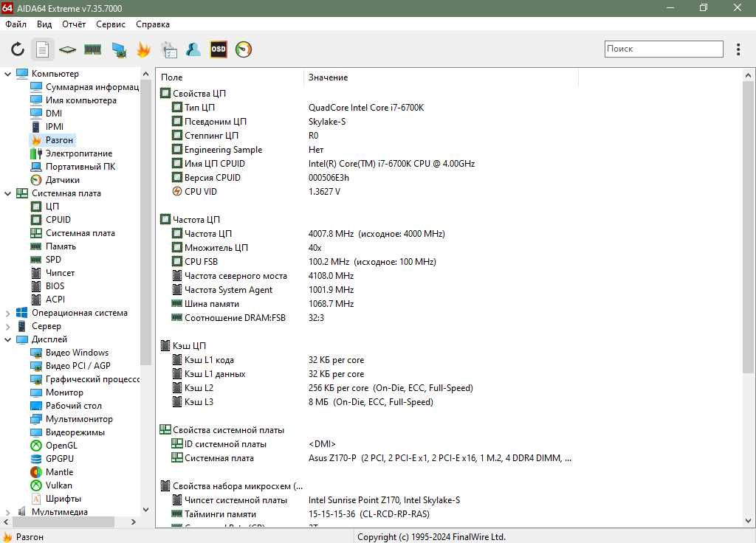Click the Refresh toolbar icon

(18, 49)
